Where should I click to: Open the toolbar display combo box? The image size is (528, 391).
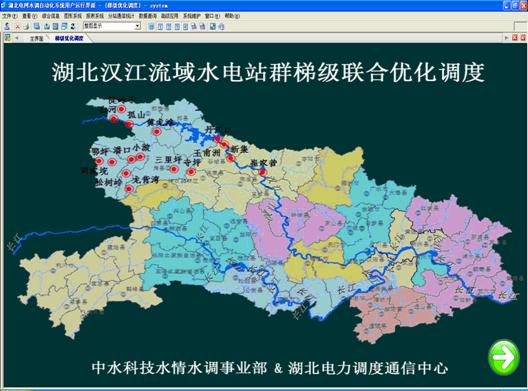(112, 26)
